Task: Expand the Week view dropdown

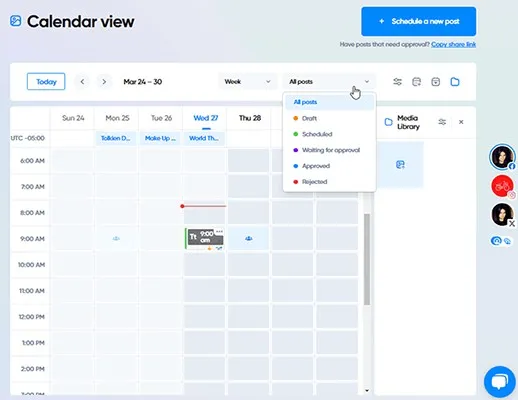Action: (x=247, y=82)
